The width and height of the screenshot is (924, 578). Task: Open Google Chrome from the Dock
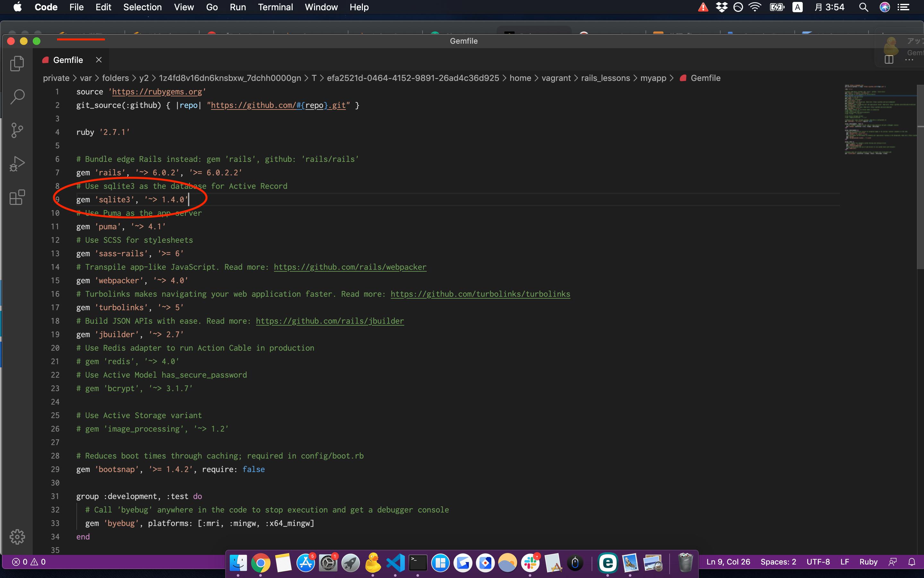[261, 563]
